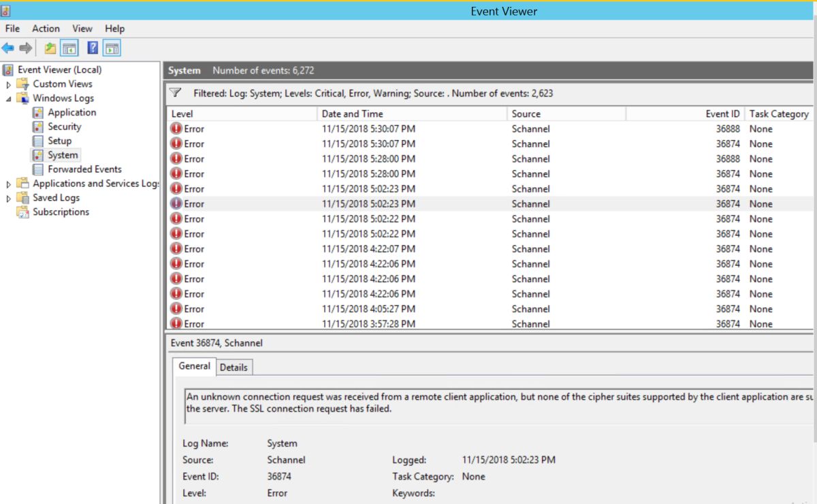Toggle the Show/Hide Action Pane icon
Image resolution: width=817 pixels, height=504 pixels.
(x=112, y=48)
